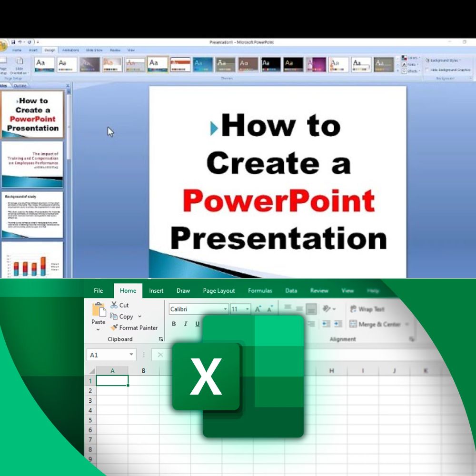476x476 pixels.
Task: Click the Excel Name Box showing A1
Action: (x=111, y=355)
